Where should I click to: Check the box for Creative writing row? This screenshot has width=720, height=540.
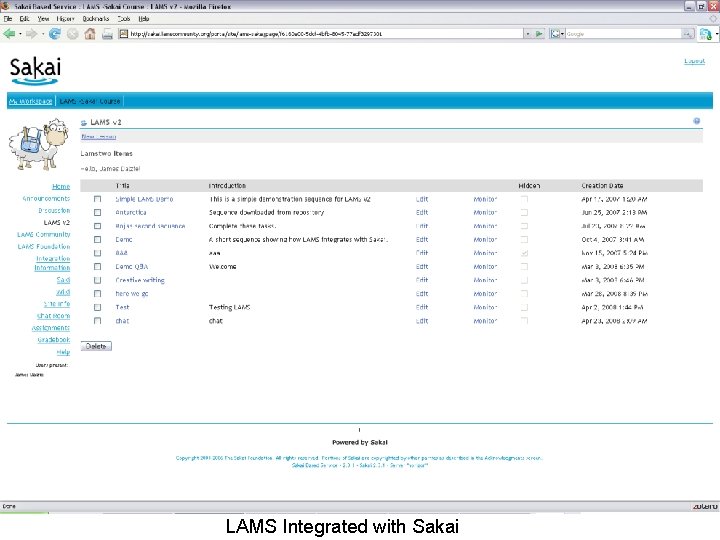[97, 280]
